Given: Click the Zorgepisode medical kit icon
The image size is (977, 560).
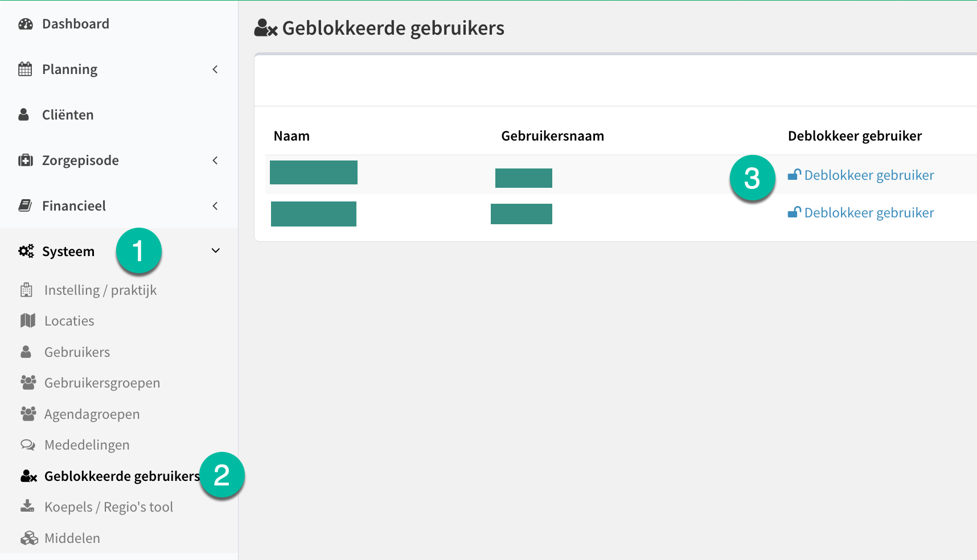Looking at the screenshot, I should [26, 160].
